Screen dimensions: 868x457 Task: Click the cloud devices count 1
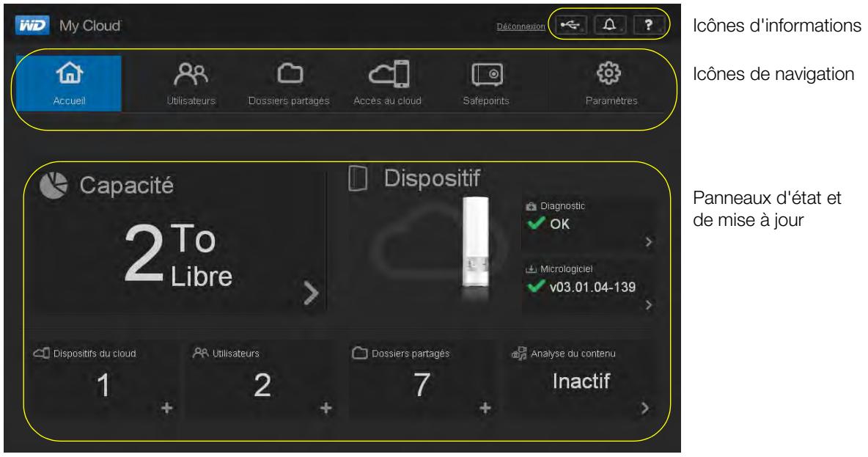pos(103,385)
